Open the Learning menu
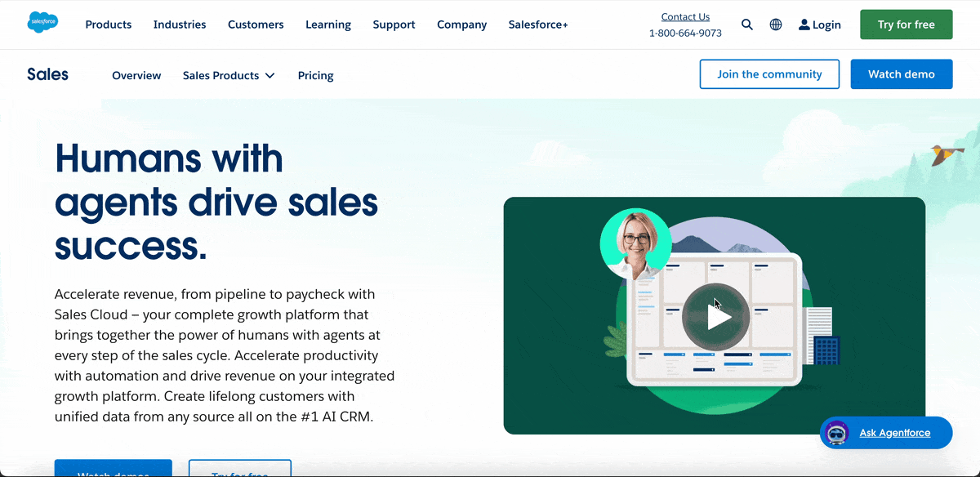This screenshot has width=980, height=477. click(x=328, y=25)
